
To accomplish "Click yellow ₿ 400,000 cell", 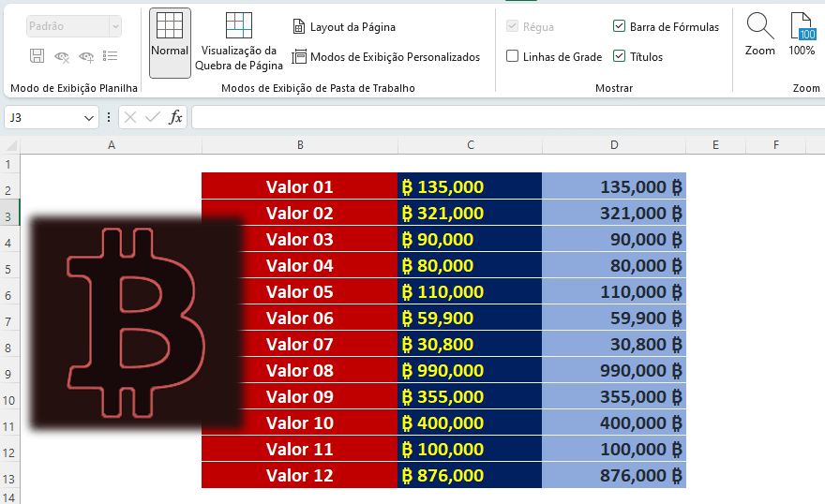I will 470,422.
